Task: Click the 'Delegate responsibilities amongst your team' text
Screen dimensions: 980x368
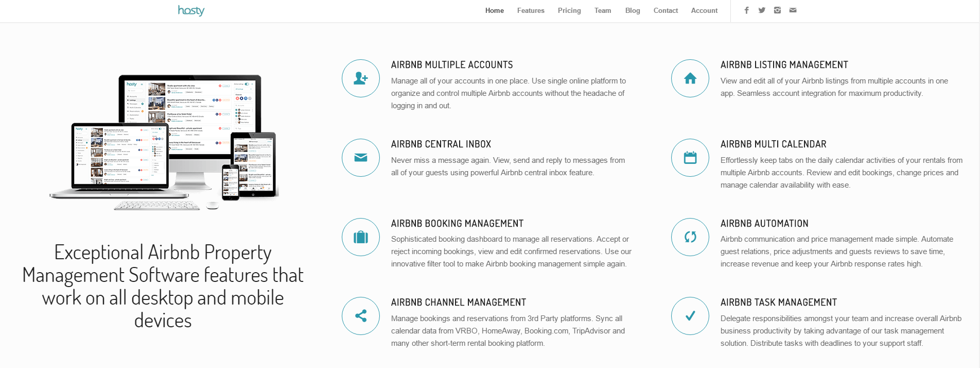Action: [841, 331]
